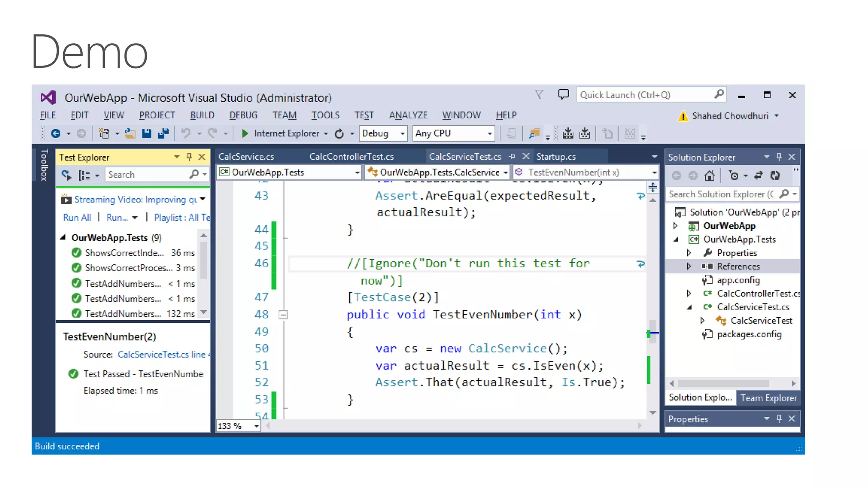Click the Group By icon in Test Explorer

coord(84,175)
